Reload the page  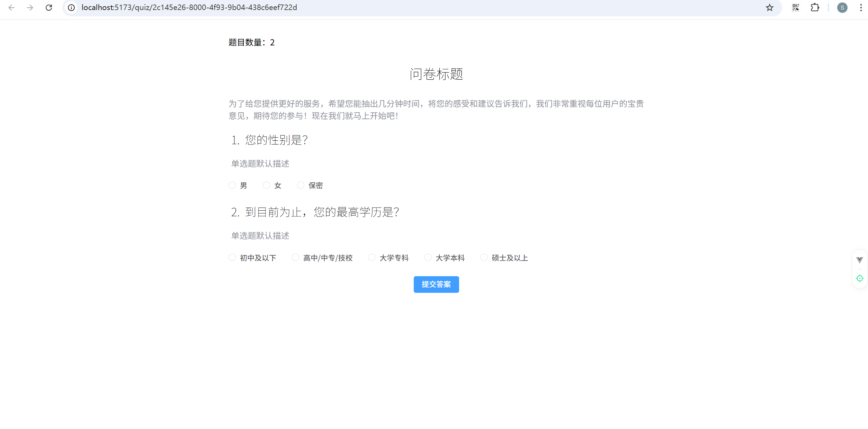coord(49,8)
